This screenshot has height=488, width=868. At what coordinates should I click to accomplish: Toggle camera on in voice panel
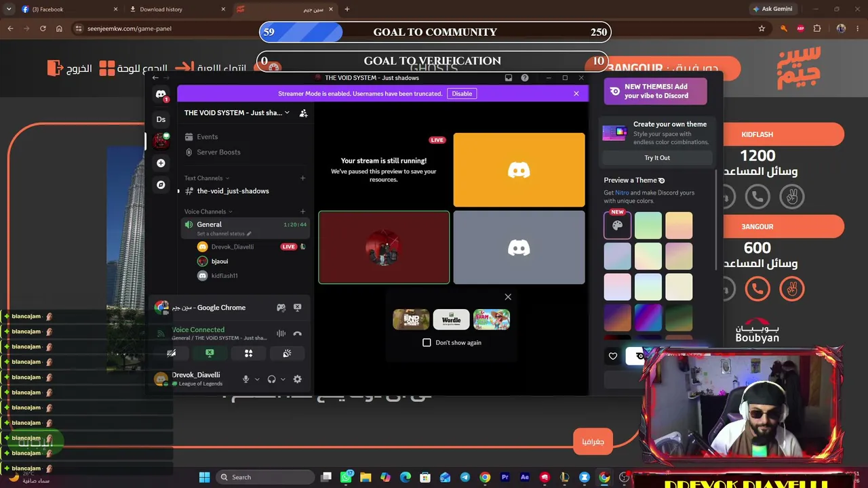point(172,353)
